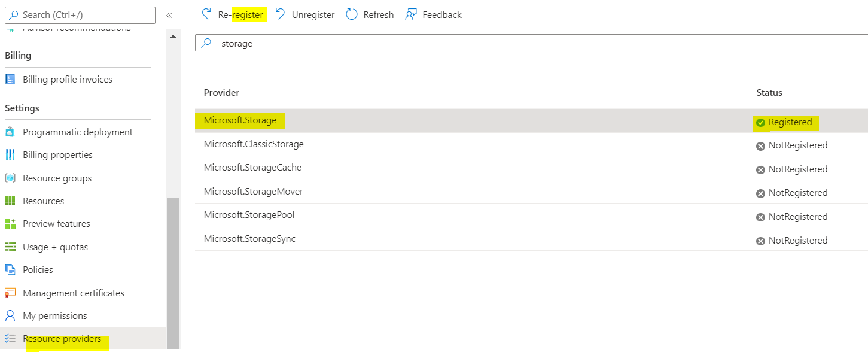Click the Refresh circular arrow icon

tap(352, 14)
